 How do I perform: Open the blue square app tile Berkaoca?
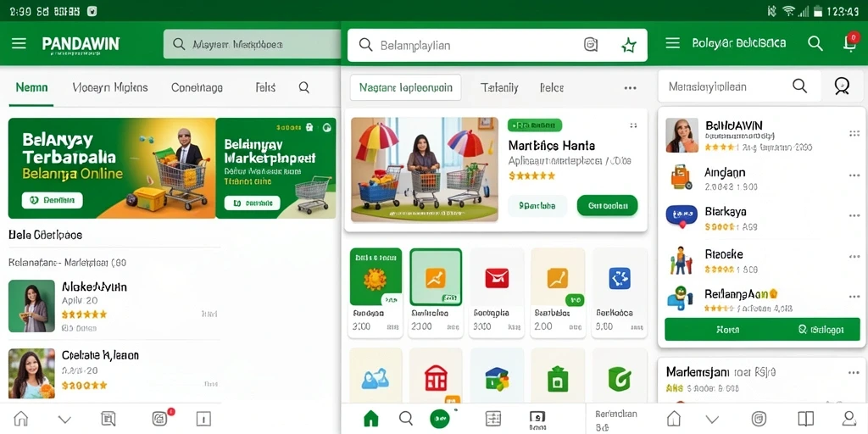[x=619, y=277]
